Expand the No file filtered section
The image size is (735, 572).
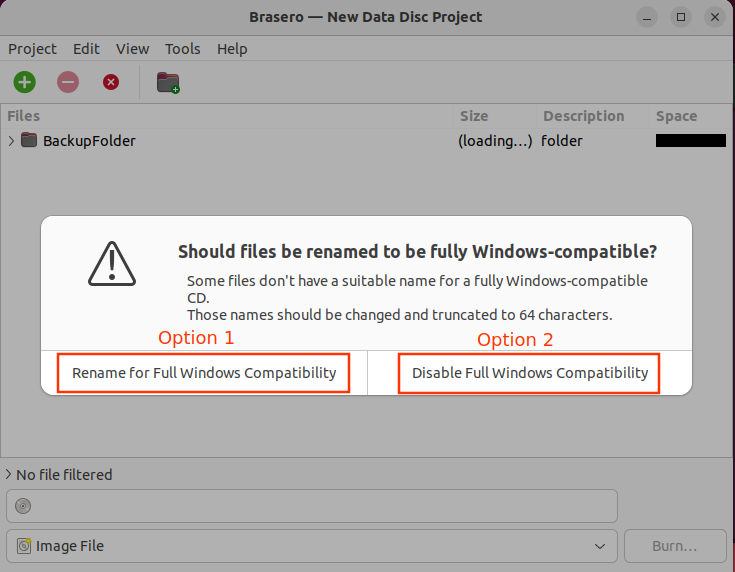[8, 474]
